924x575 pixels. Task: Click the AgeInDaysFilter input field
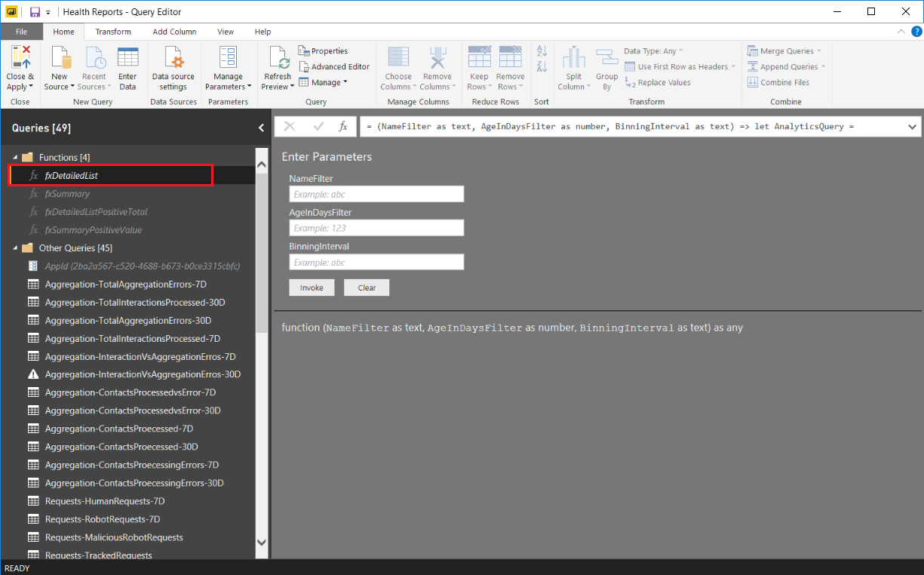click(376, 228)
